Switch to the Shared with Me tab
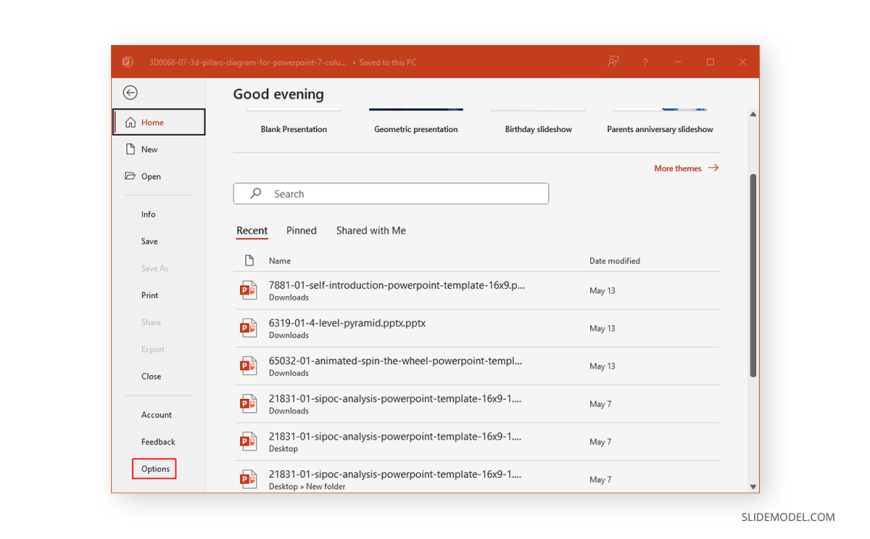Viewport: 870px width, 539px height. [370, 231]
